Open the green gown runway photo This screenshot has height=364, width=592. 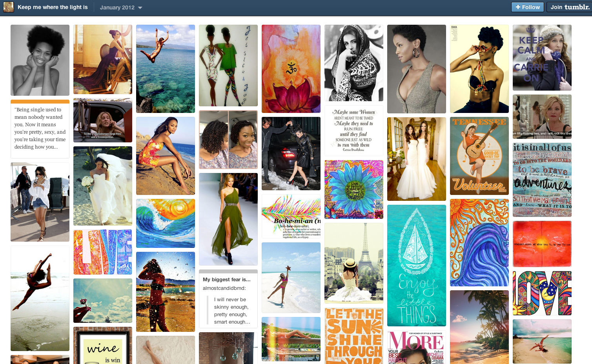pos(228,219)
